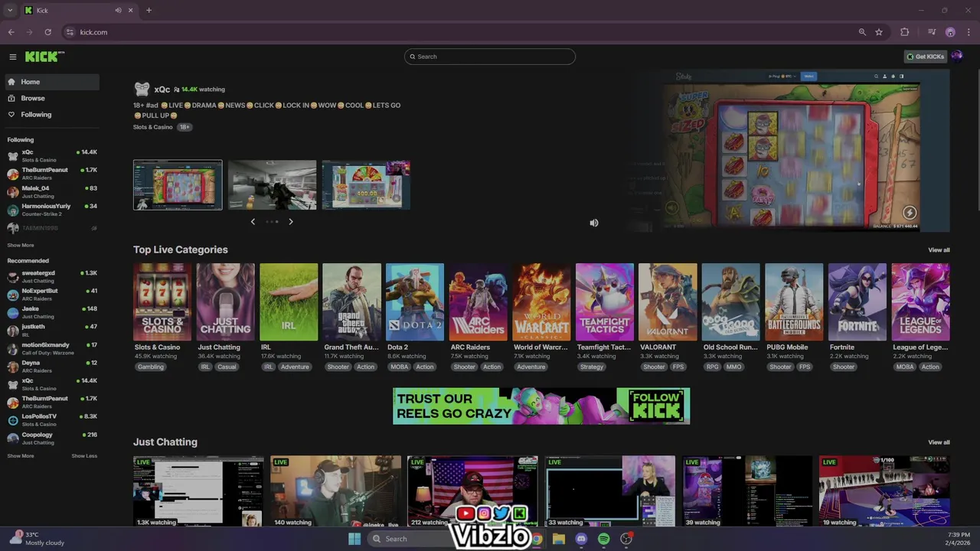
Task: Open Discord from the taskbar
Action: point(581,539)
